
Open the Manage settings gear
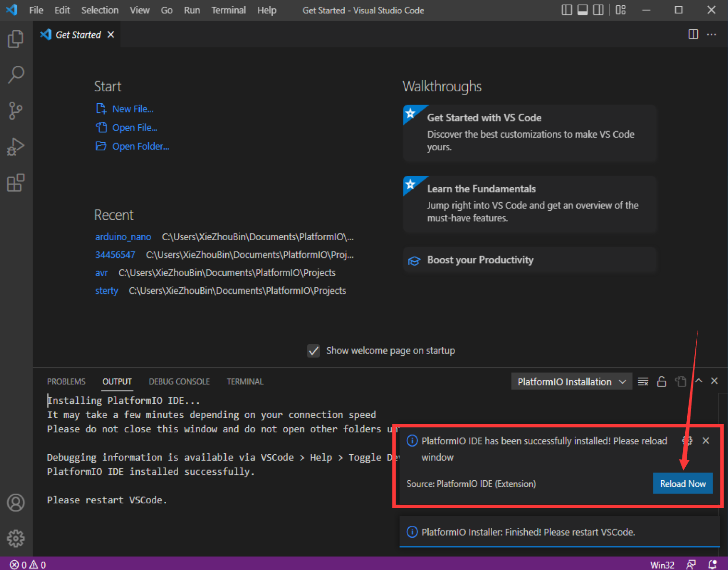16,538
